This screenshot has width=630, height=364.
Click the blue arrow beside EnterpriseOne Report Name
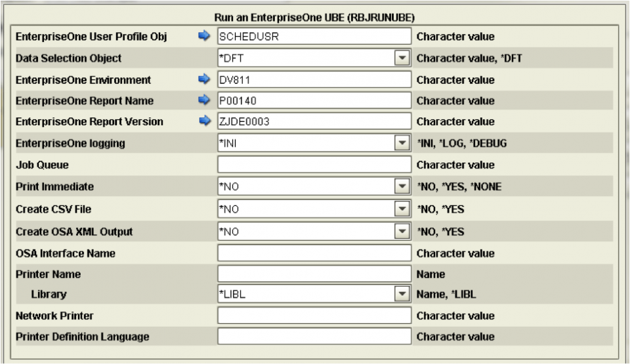coord(204,100)
